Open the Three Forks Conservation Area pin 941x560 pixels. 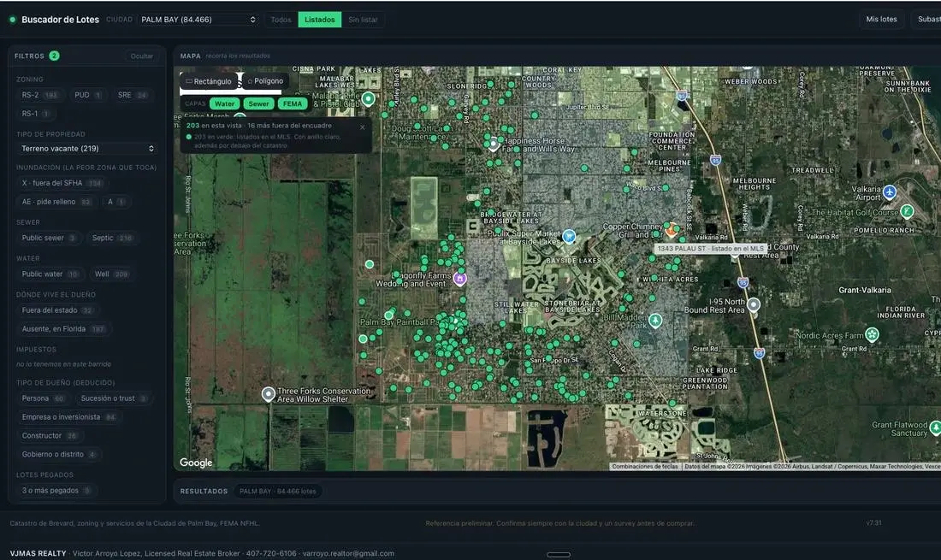click(269, 394)
